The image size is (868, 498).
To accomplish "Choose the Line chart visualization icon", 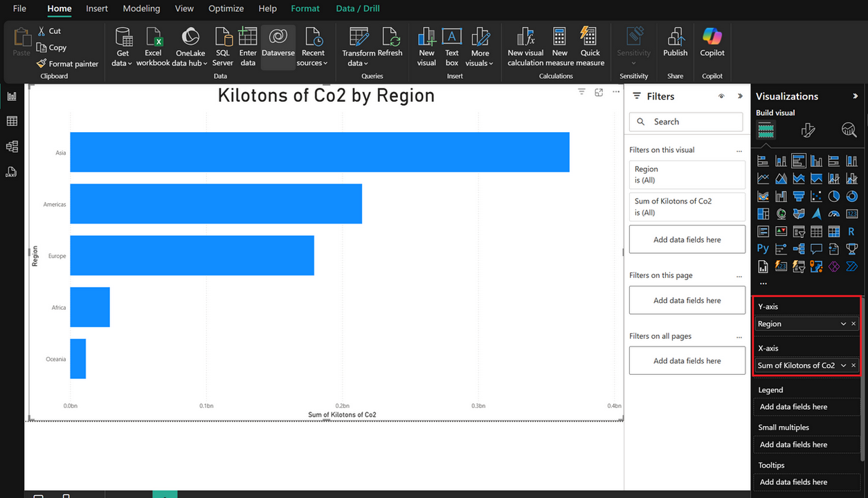I will click(x=763, y=178).
